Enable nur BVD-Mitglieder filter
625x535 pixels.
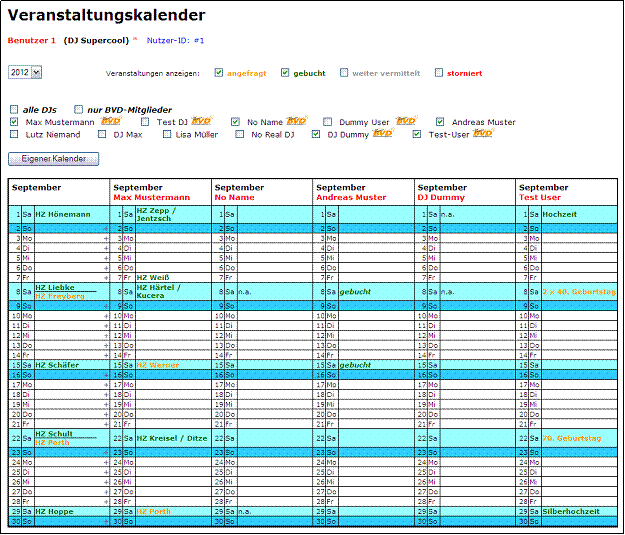click(79, 109)
